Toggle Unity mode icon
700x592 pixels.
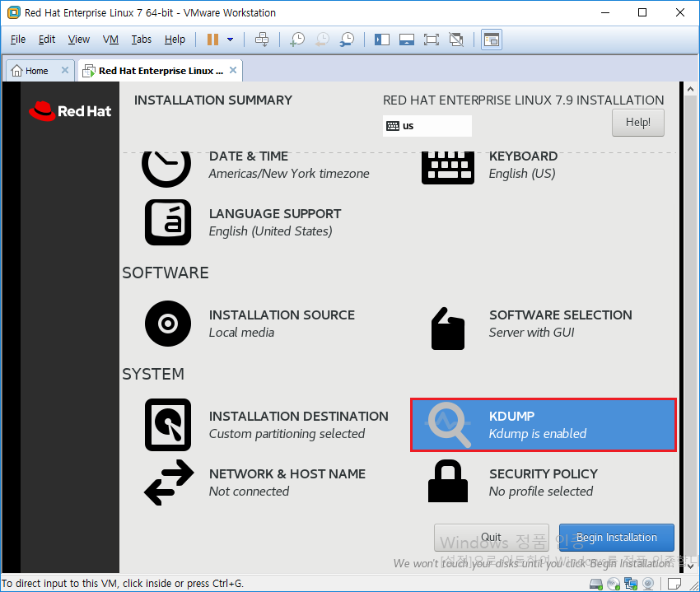click(456, 40)
